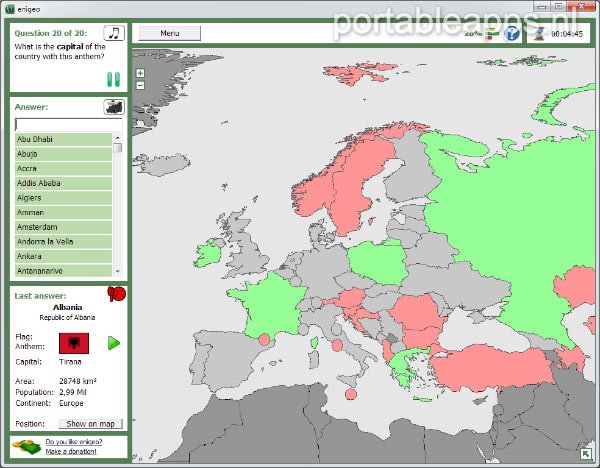
Task: Zoom in on the map
Action: [140, 73]
